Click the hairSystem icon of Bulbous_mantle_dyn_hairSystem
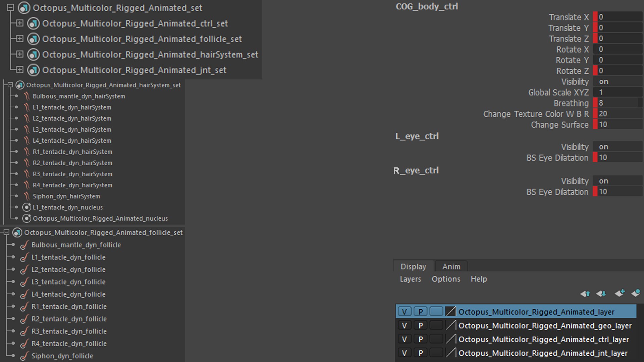The height and width of the screenshot is (362, 644). coord(27,96)
